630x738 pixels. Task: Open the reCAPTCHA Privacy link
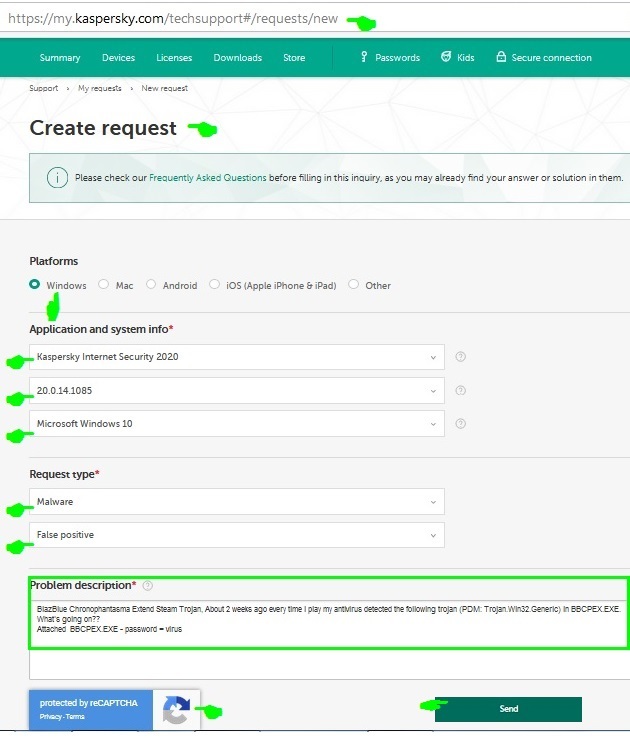click(x=51, y=716)
